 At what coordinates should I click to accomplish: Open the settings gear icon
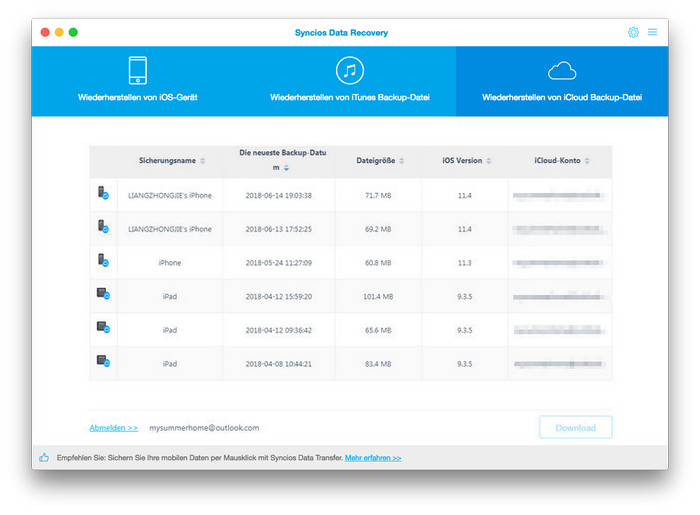(x=633, y=32)
